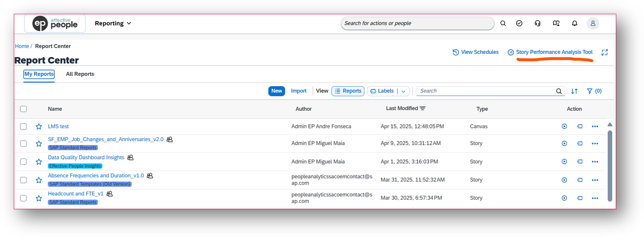Screen dimensions: 644x237
Task: Switch to My Reports tab
Action: [x=39, y=74]
